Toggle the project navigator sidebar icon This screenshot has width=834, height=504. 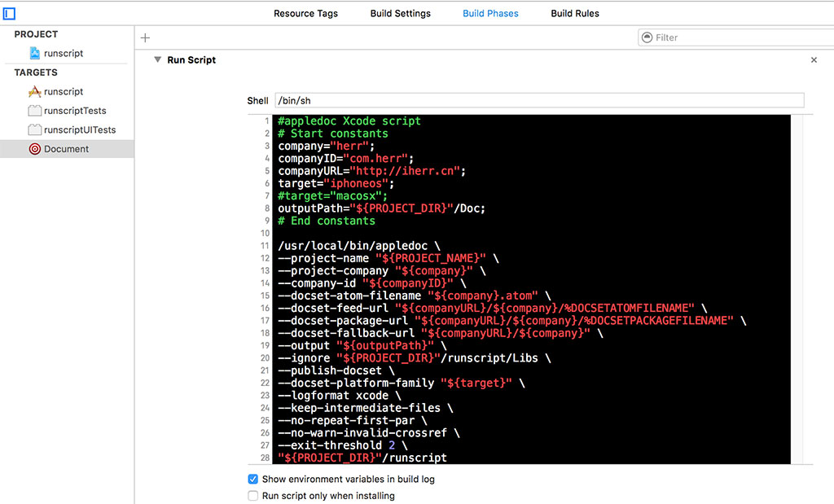pos(9,13)
